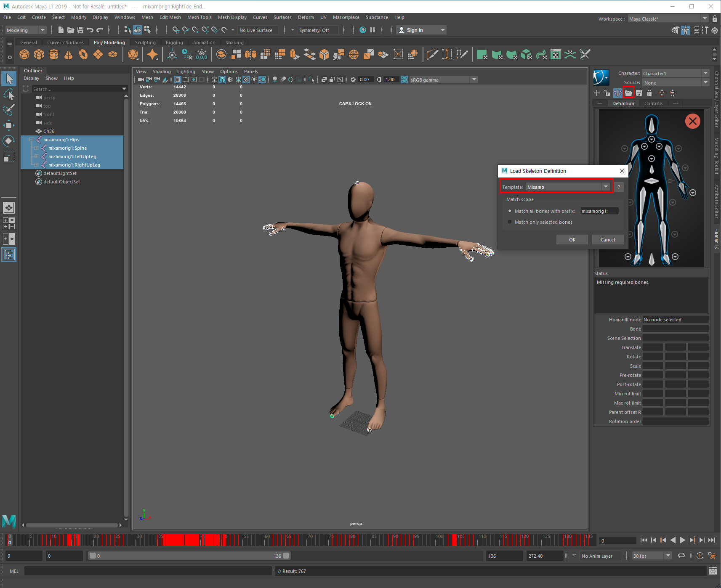Screen dimensions: 721x588
Task: Toggle the viewport grid display button
Action: (178, 79)
